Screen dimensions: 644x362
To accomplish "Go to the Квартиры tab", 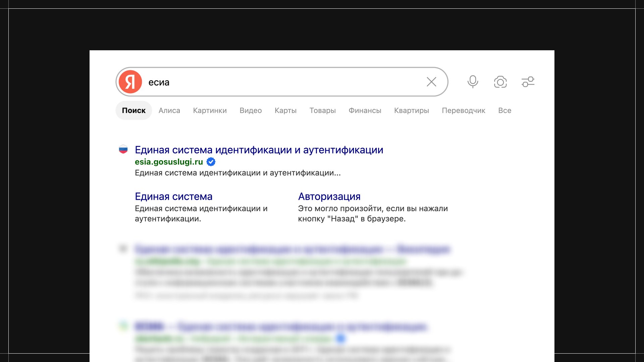I will [x=412, y=111].
